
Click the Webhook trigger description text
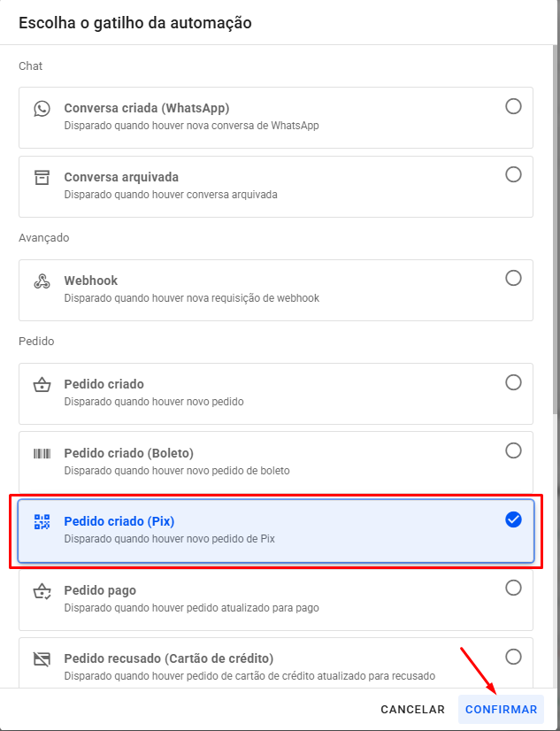(191, 298)
